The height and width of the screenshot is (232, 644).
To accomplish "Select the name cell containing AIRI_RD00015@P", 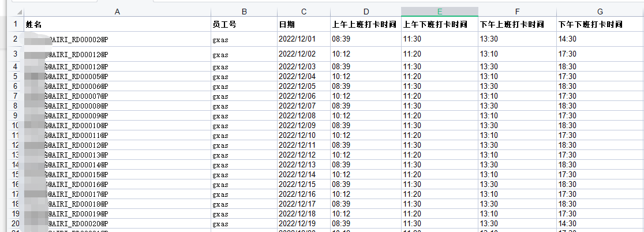I will coord(118,174).
